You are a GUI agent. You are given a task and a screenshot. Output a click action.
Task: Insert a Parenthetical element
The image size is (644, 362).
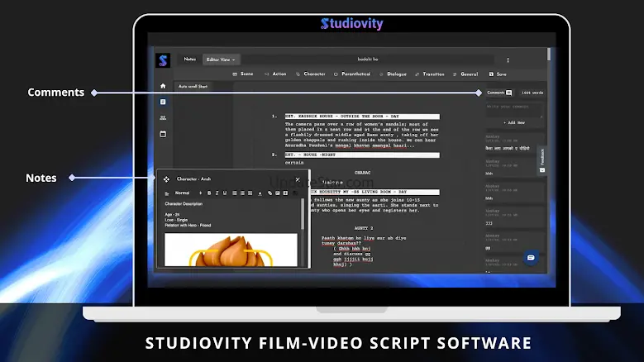352,74
